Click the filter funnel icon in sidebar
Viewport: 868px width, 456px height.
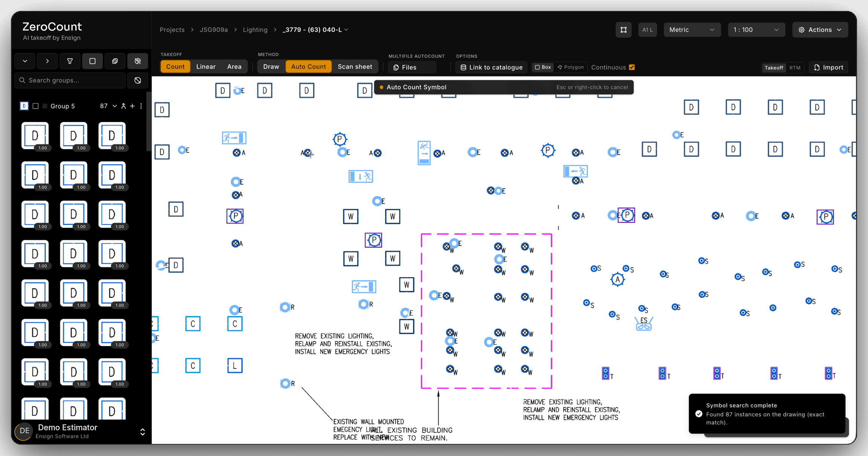[x=70, y=61]
